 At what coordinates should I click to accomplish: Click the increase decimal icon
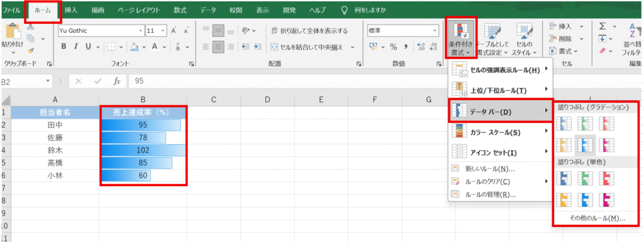point(421,47)
